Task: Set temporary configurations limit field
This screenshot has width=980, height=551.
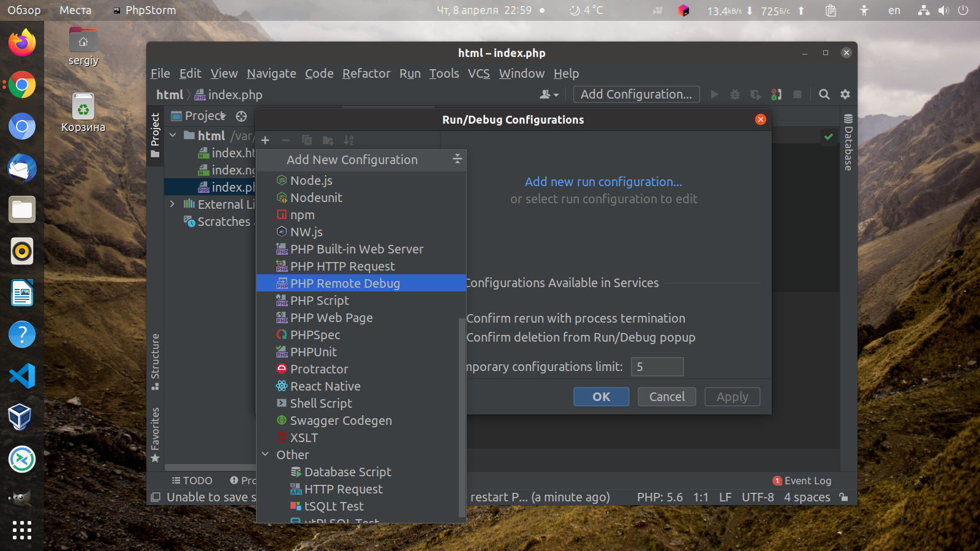Action: click(x=657, y=367)
